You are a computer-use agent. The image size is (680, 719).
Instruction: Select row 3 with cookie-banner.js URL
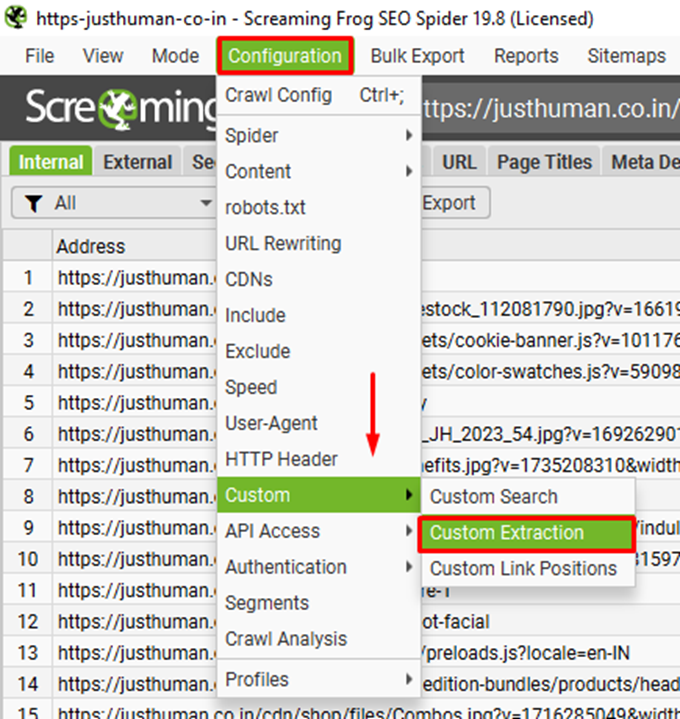pyautogui.click(x=341, y=340)
